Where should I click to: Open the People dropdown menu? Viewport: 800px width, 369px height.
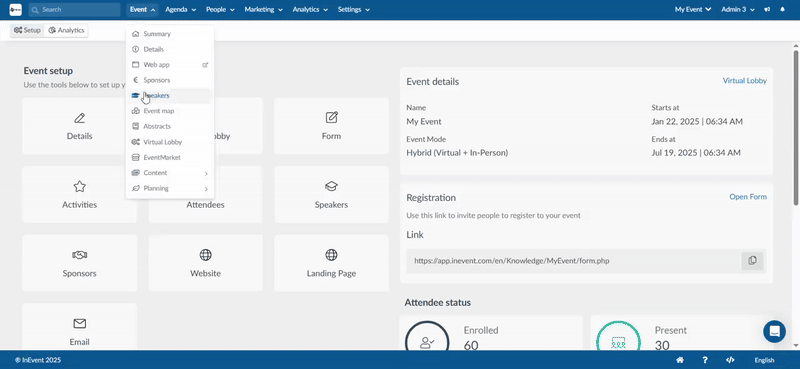click(220, 10)
